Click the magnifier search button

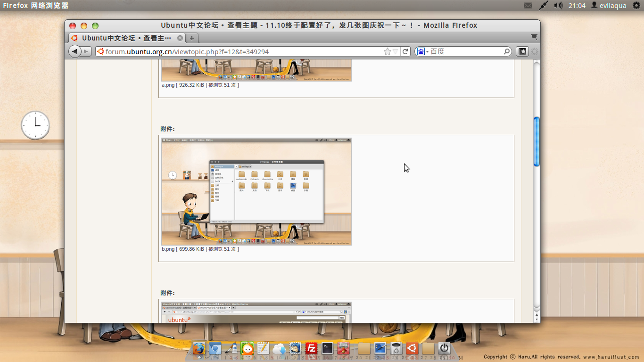507,51
